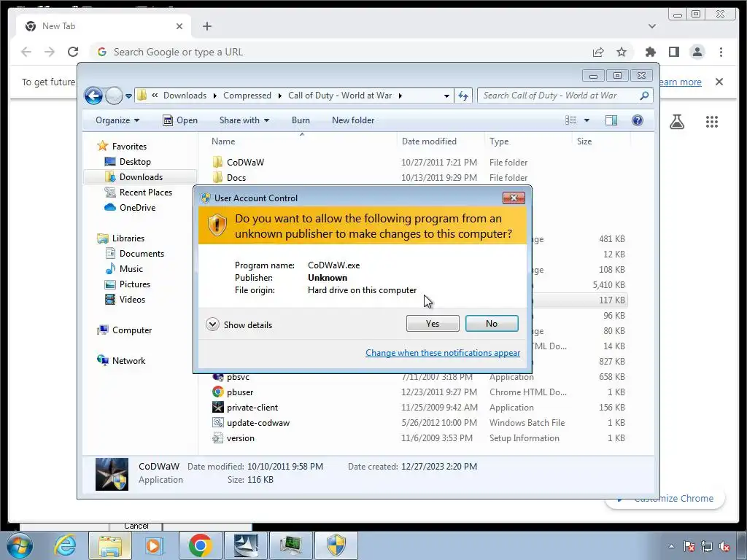Sort by Date modified column
The image size is (747, 560).
[x=441, y=141]
